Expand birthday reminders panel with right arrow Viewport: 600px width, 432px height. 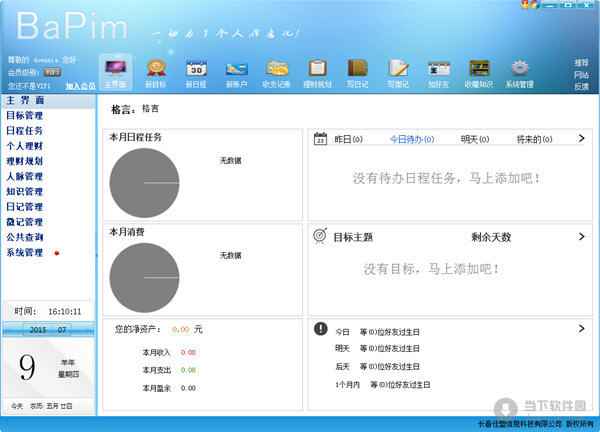coord(582,328)
